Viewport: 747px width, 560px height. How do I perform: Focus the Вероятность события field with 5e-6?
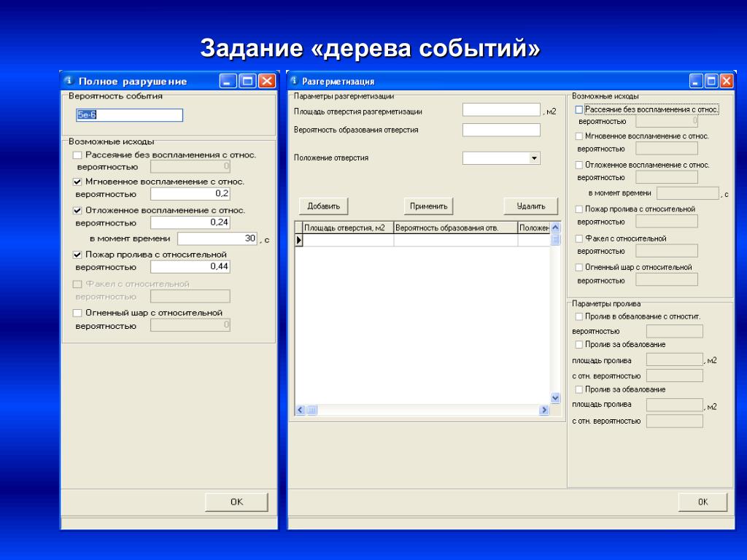[129, 114]
